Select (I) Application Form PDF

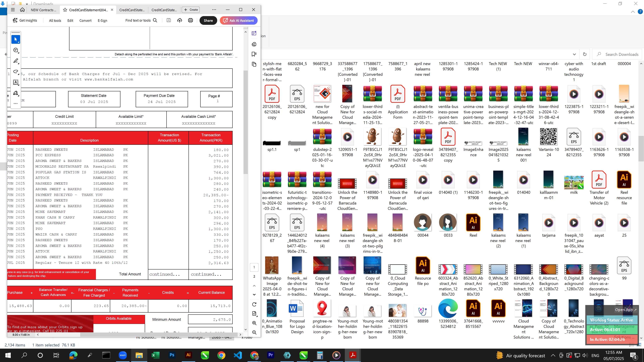[x=398, y=102]
